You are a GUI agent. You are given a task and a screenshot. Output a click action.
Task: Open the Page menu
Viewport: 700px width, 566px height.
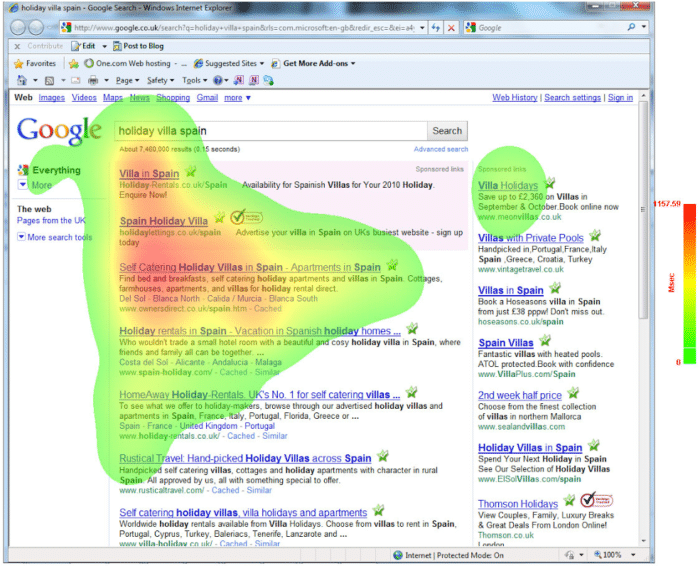(x=127, y=80)
